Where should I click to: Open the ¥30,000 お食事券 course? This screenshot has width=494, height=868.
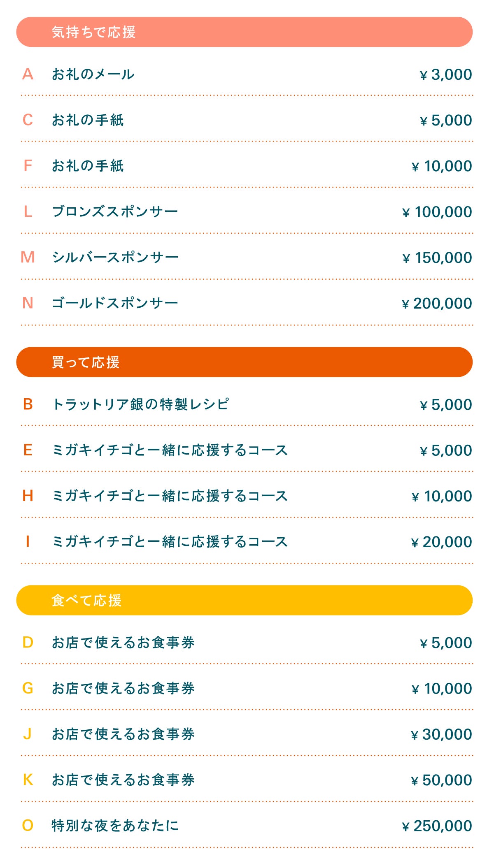pyautogui.click(x=123, y=734)
